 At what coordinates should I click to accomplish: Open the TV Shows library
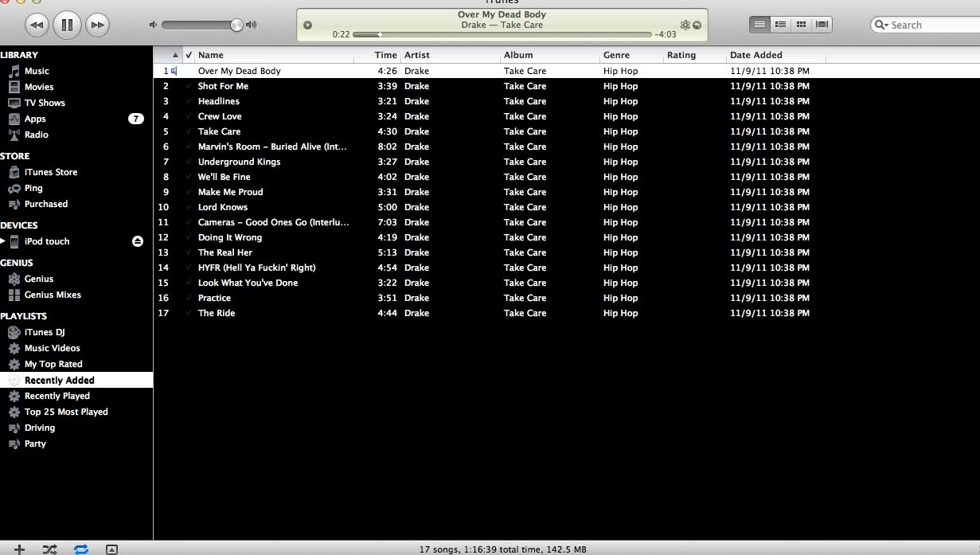[45, 103]
